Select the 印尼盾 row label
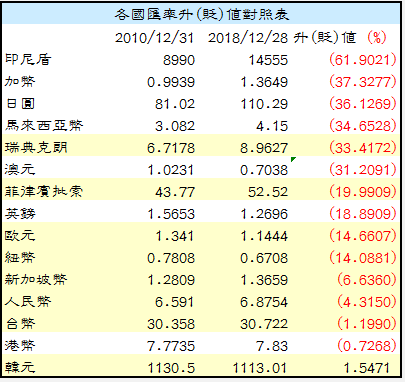Image resolution: width=405 pixels, height=382 pixels. (x=28, y=59)
